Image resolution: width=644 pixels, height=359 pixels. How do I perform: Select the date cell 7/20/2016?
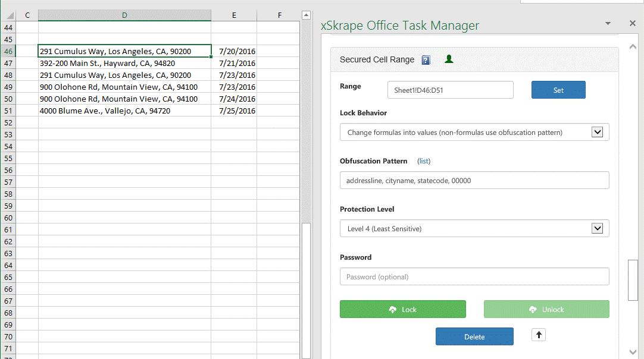tap(234, 51)
